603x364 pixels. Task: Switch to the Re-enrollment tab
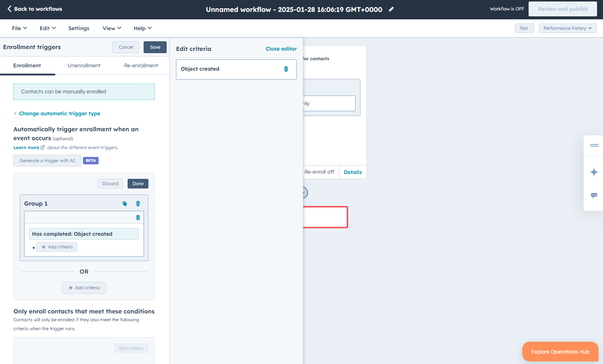[141, 65]
